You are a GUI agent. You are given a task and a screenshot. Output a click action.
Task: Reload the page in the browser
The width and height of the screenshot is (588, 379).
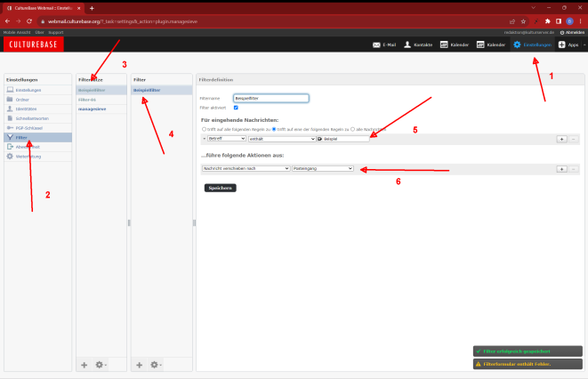click(x=30, y=20)
